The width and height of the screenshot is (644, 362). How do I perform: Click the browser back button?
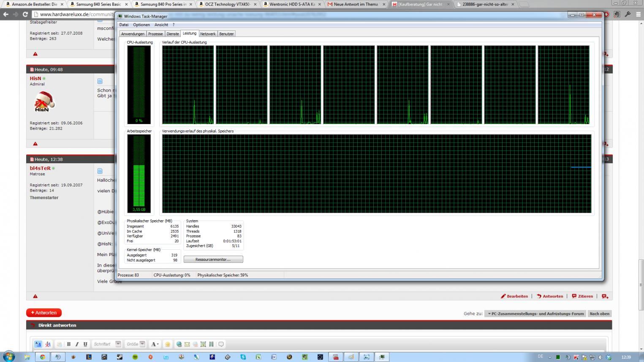5,14
